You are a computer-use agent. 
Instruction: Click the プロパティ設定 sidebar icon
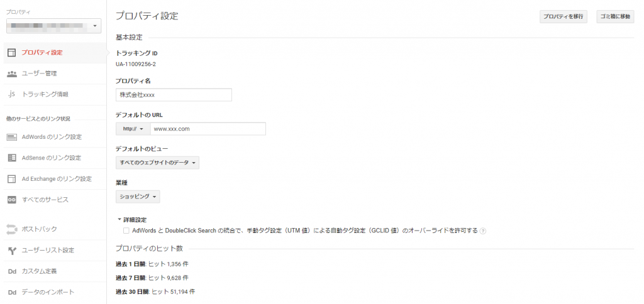point(11,53)
